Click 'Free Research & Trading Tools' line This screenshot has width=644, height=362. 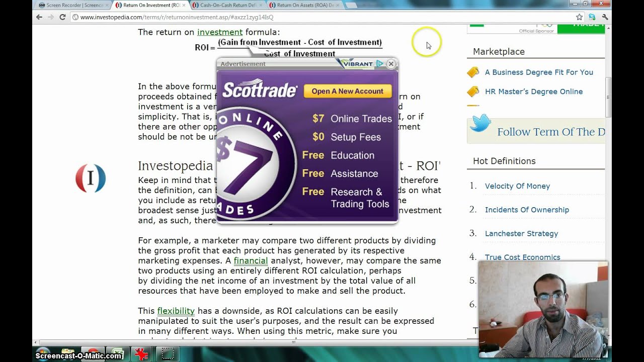pos(346,198)
